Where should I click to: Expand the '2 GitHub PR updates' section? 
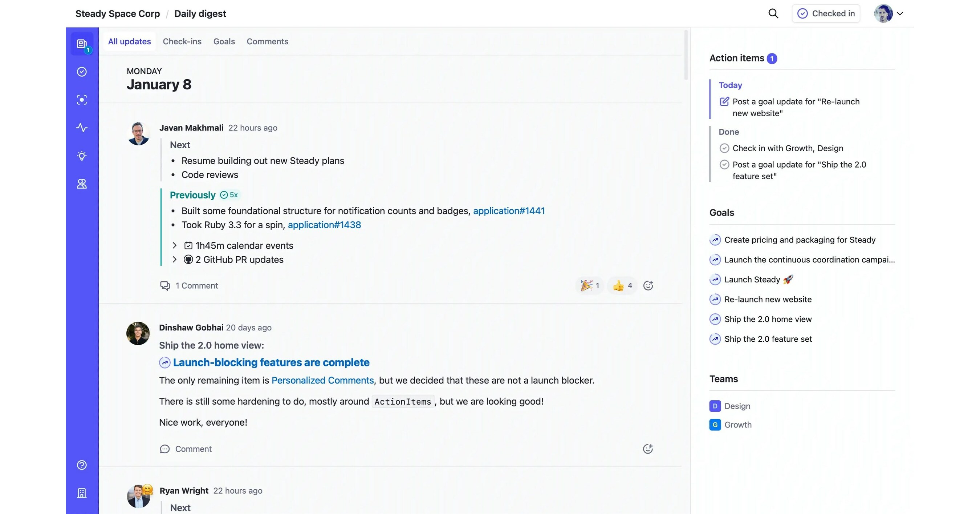[x=175, y=260]
